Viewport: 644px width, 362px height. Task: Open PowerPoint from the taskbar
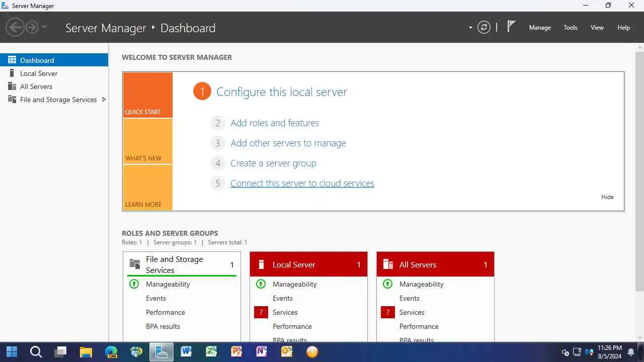(x=236, y=351)
